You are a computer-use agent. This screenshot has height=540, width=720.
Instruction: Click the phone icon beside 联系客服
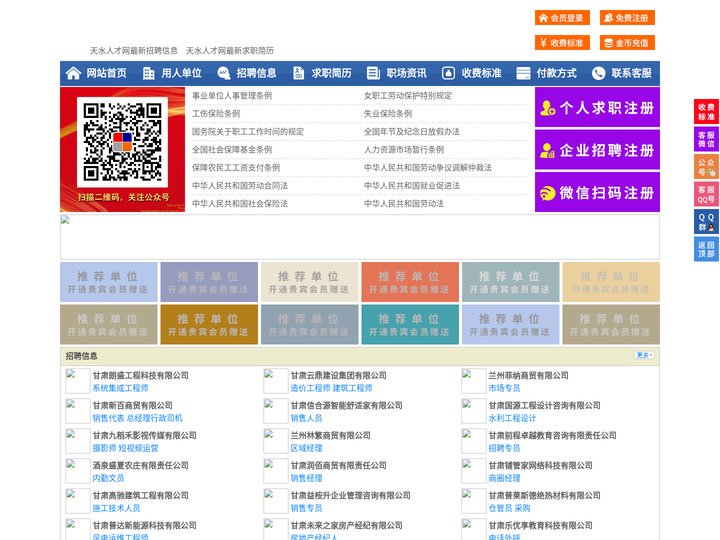[x=598, y=73]
